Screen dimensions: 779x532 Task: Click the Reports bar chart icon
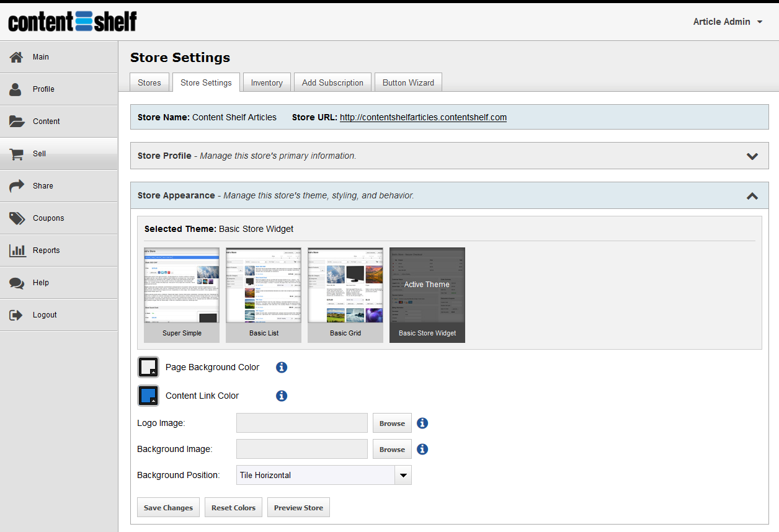[x=16, y=250]
